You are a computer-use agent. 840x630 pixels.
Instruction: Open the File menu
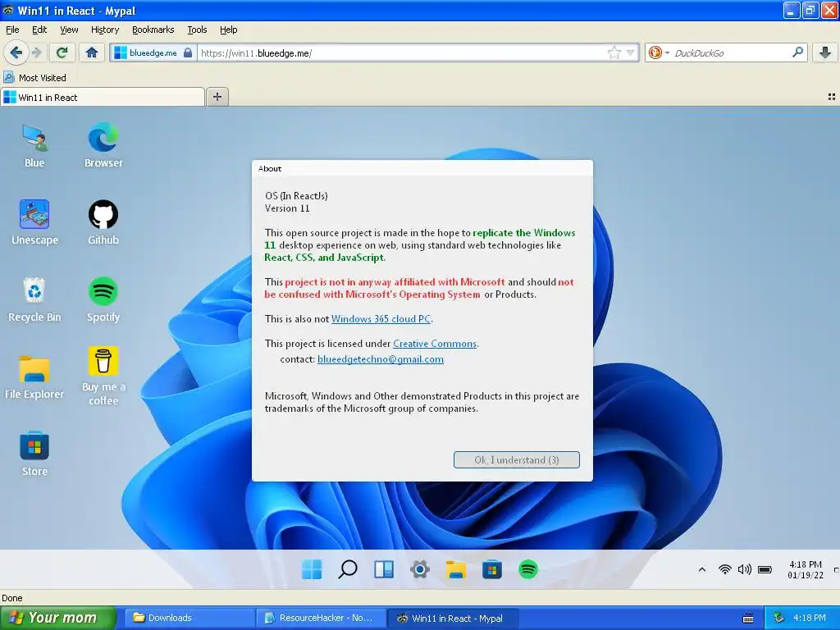(12, 30)
